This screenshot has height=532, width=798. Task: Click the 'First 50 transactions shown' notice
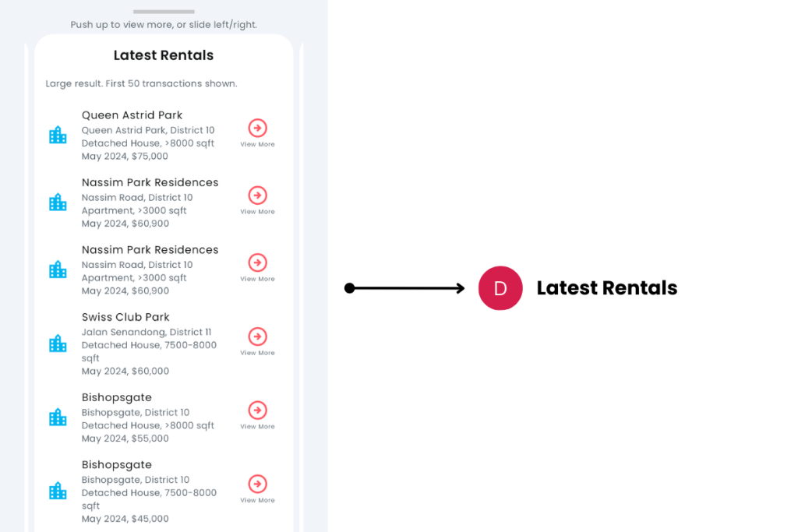click(x=141, y=83)
